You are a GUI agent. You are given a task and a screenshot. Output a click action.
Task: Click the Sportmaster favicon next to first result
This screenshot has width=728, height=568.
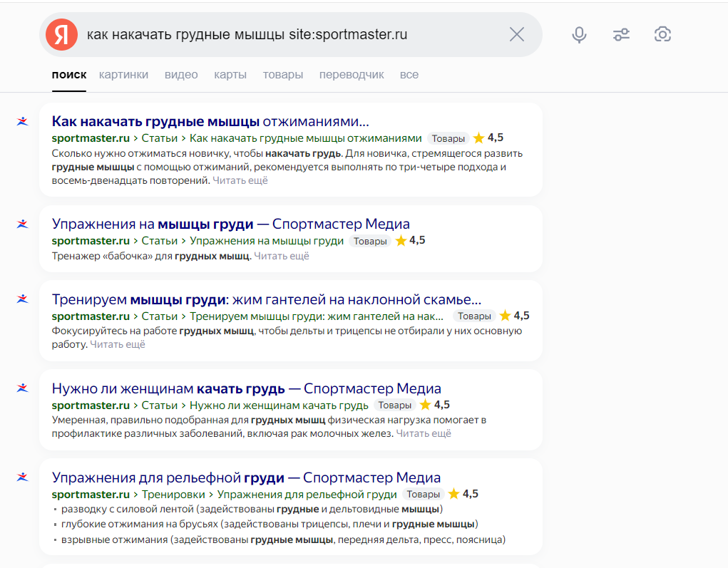[22, 122]
